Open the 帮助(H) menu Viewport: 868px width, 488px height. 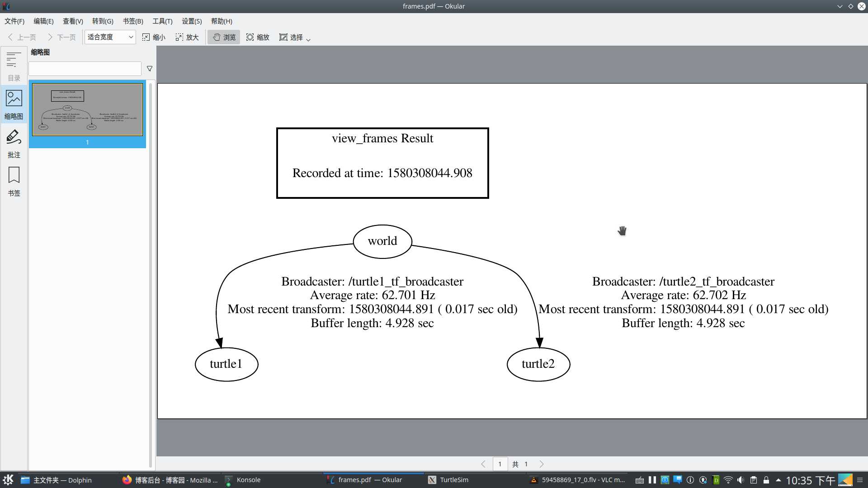(222, 21)
